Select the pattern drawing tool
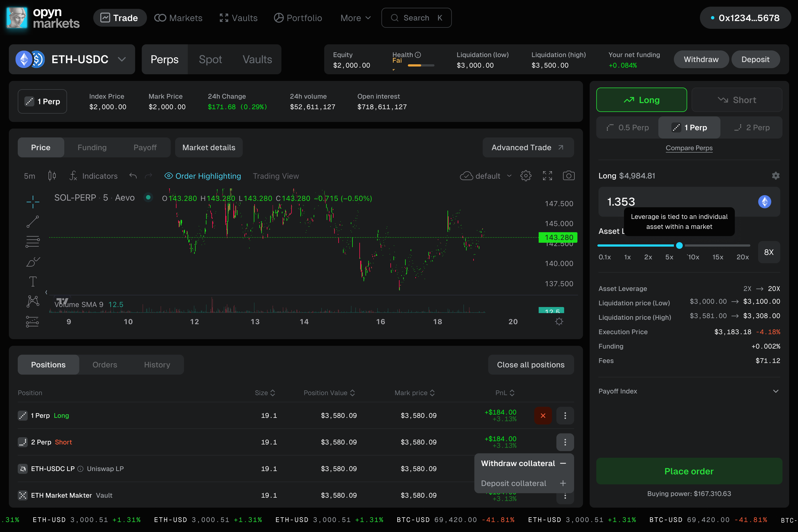 click(x=33, y=301)
